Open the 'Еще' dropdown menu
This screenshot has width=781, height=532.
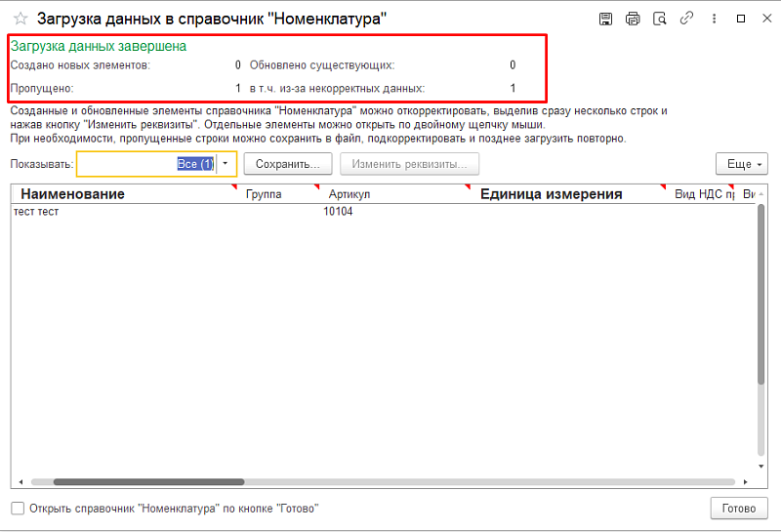click(741, 164)
